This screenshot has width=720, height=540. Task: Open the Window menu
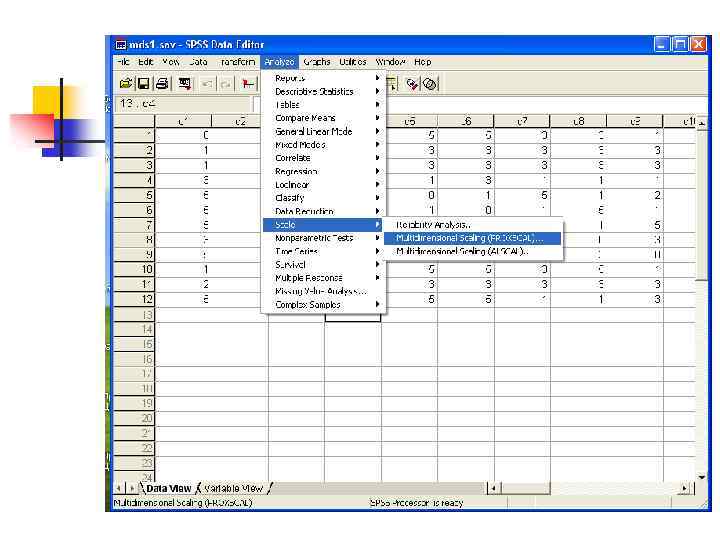[x=390, y=62]
